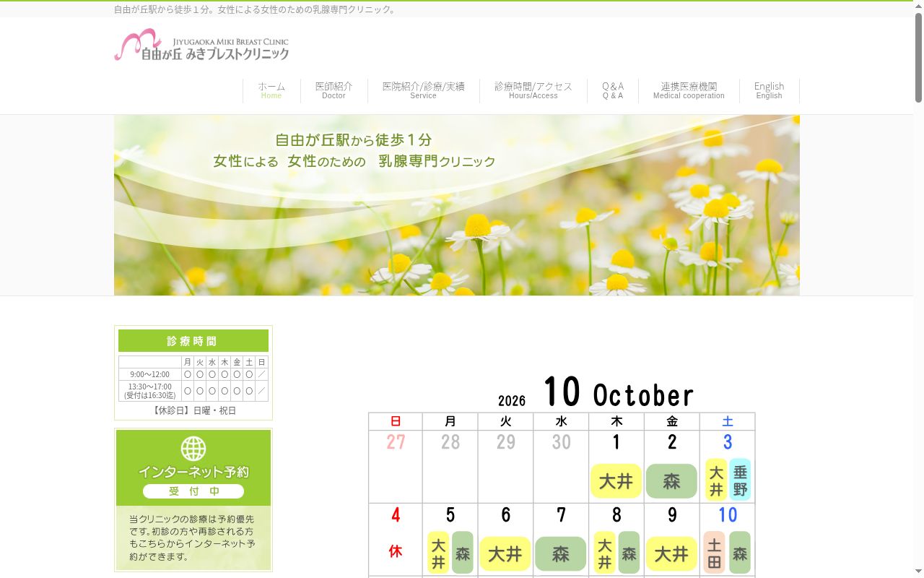Screen dimensions: 924x578
Task: Click the tagline text at page top
Action: [255, 9]
